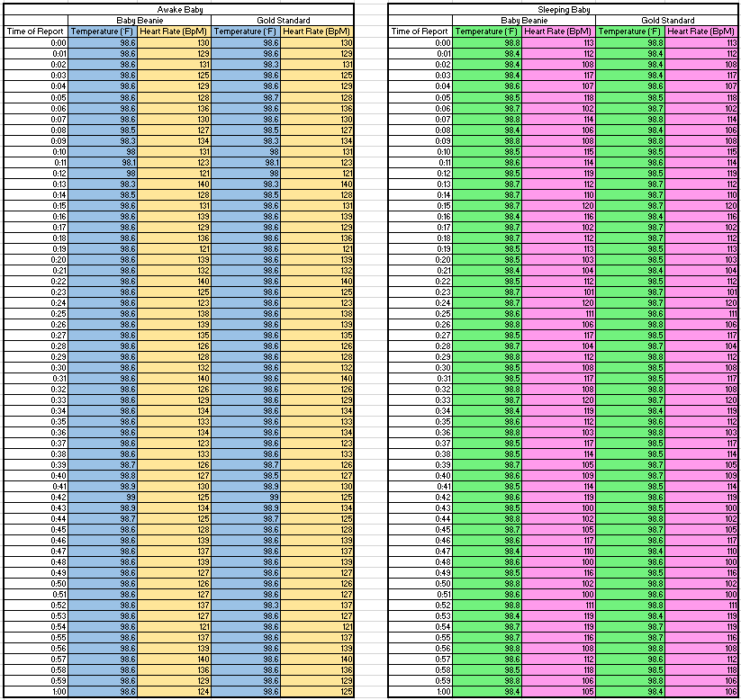741x700 pixels.
Task: Select the 0:00 time cell in Awake Baby table
Action: (36, 43)
